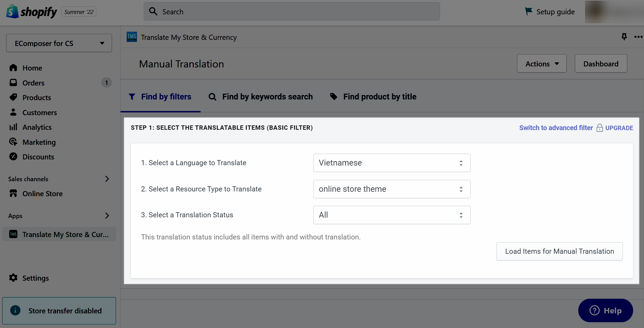
Task: Open the three-dot more options menu
Action: (x=638, y=37)
